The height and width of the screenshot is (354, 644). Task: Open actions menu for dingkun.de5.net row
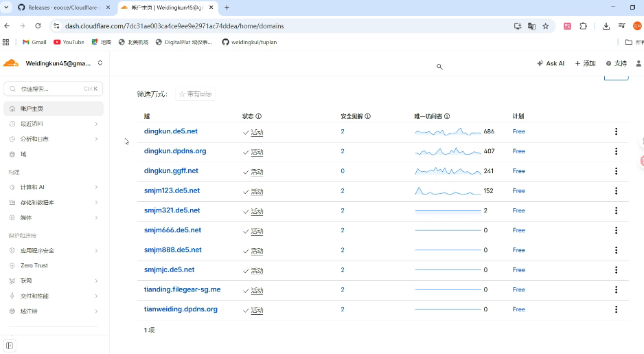pos(616,131)
